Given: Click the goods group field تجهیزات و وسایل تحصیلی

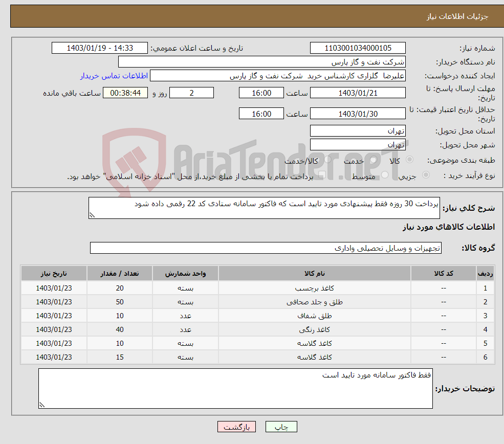Looking at the screenshot, I should pos(266,248).
